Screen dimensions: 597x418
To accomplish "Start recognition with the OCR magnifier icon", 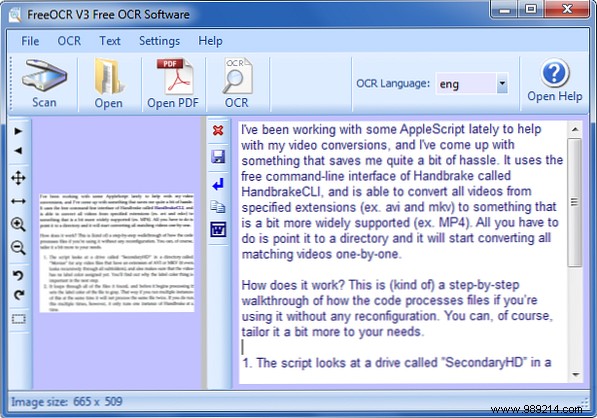I will (x=237, y=75).
